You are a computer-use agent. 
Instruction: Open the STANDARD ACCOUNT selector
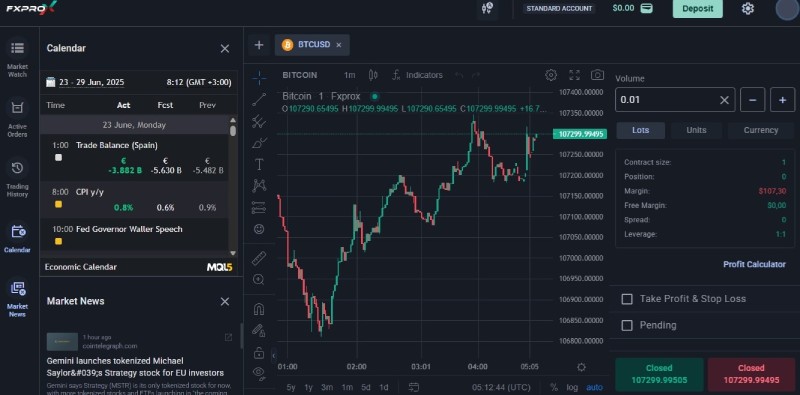[x=559, y=9]
